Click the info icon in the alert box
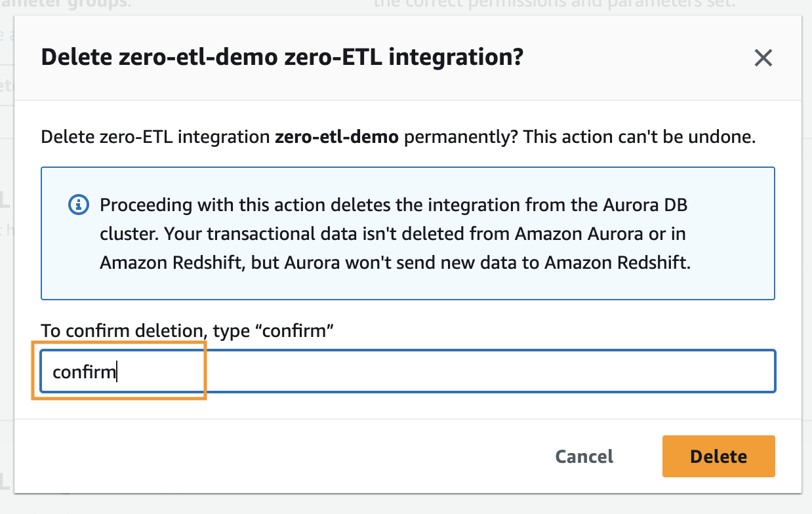This screenshot has width=812, height=514. 78,205
